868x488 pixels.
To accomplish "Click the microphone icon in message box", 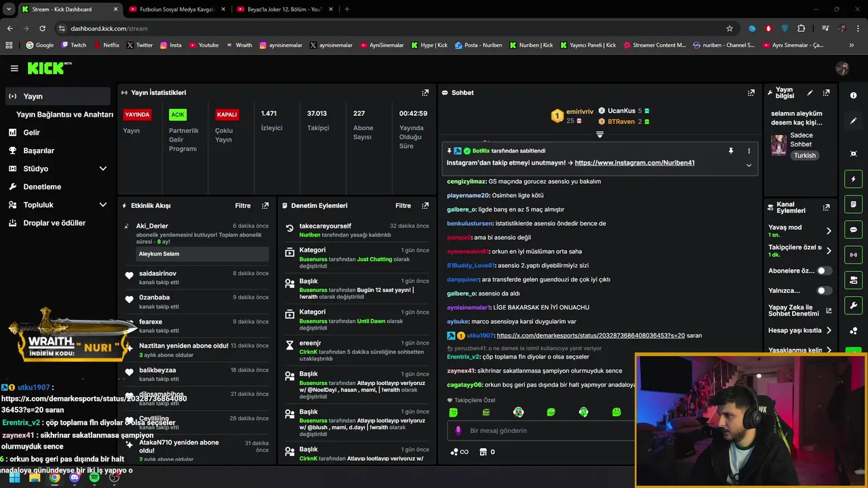I will tap(458, 430).
